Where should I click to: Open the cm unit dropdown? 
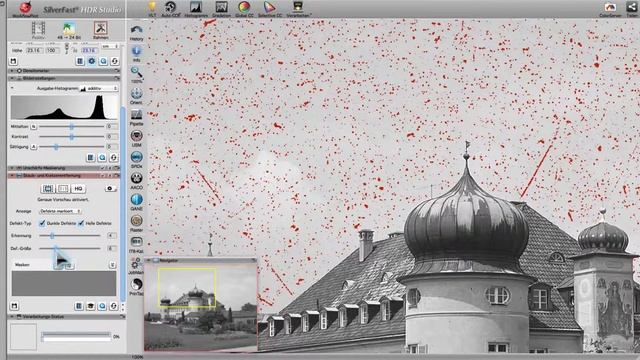(110, 47)
